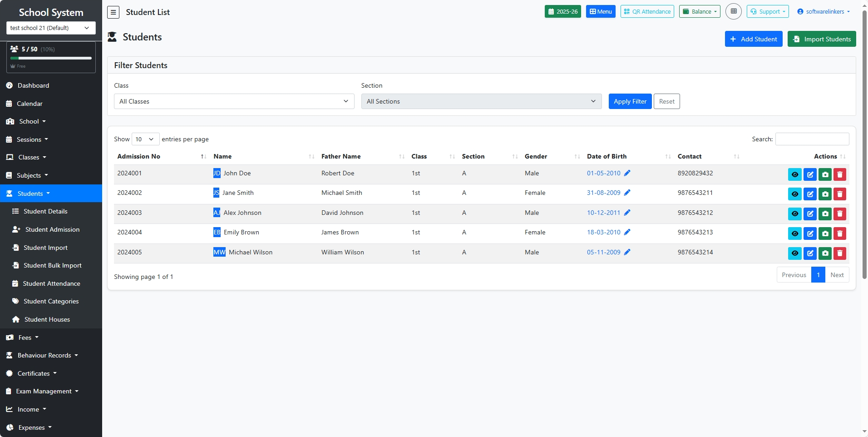
Task: Delete Michael Wilson using the trash icon
Action: 840,253
